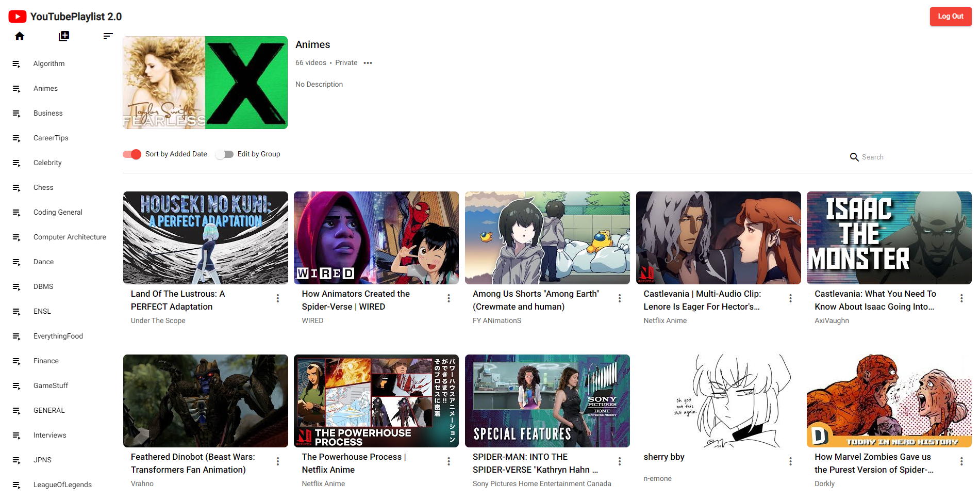
Task: Click the No Description text
Action: coord(319,84)
